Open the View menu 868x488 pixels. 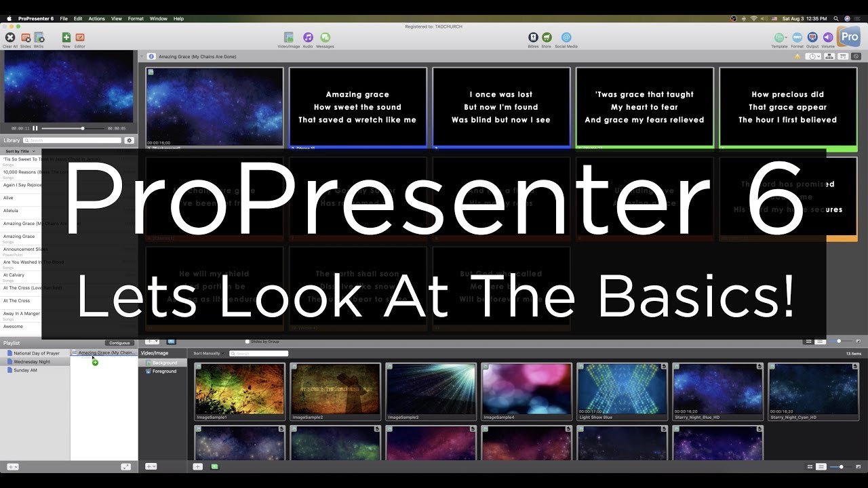click(x=117, y=18)
